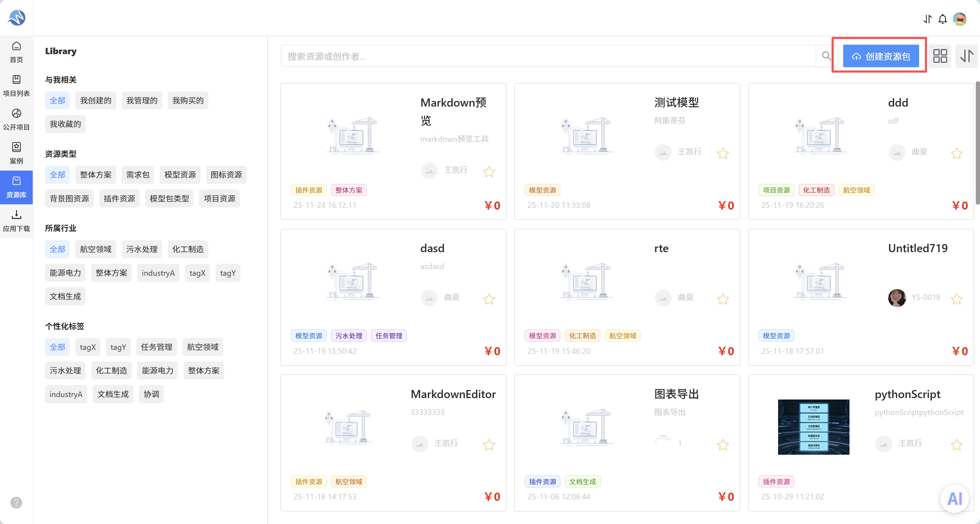Select the 整体方案 resource type

[96, 175]
